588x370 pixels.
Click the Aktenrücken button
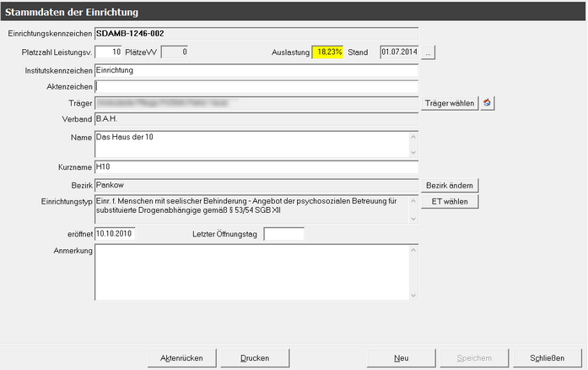tap(181, 358)
